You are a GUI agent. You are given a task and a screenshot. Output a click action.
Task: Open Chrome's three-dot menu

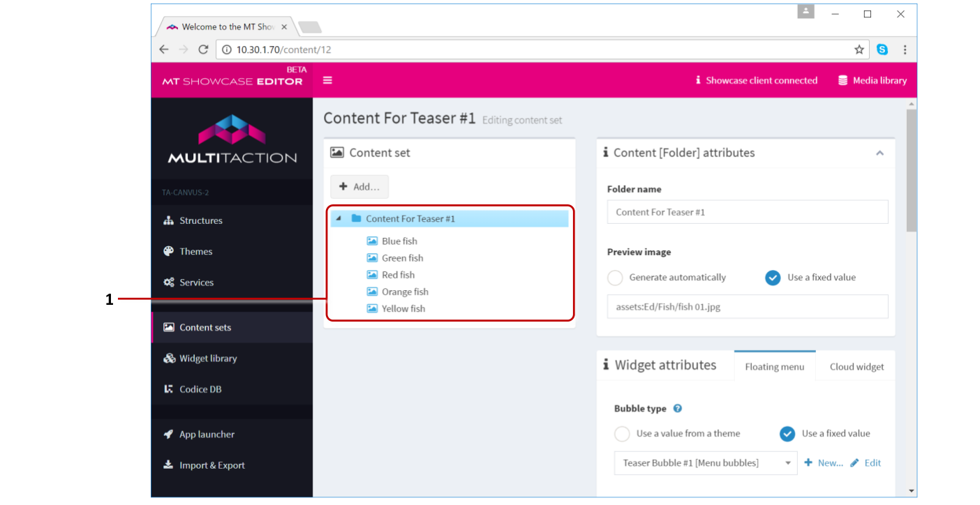tap(905, 50)
